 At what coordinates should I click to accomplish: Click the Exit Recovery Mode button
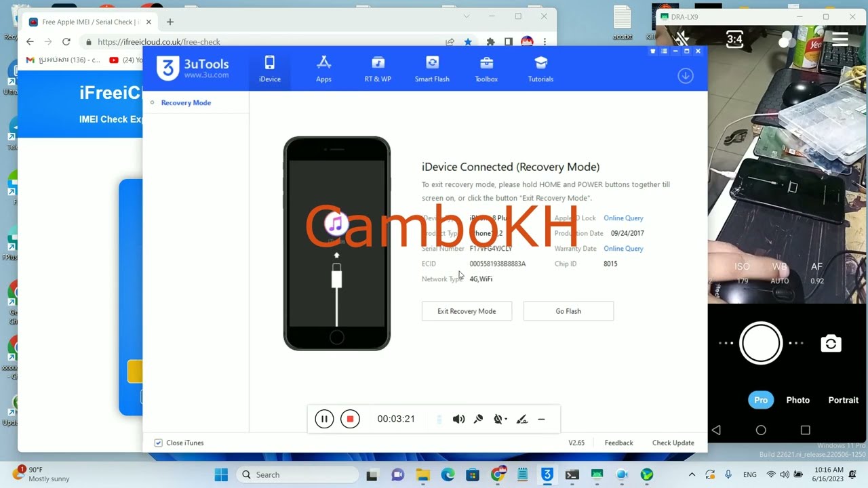(467, 311)
